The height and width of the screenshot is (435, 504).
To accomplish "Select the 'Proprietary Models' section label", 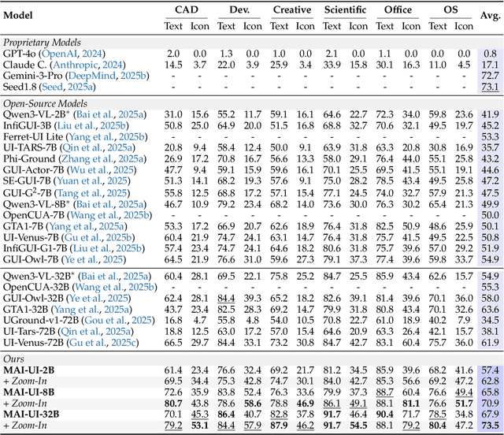I will point(42,43).
